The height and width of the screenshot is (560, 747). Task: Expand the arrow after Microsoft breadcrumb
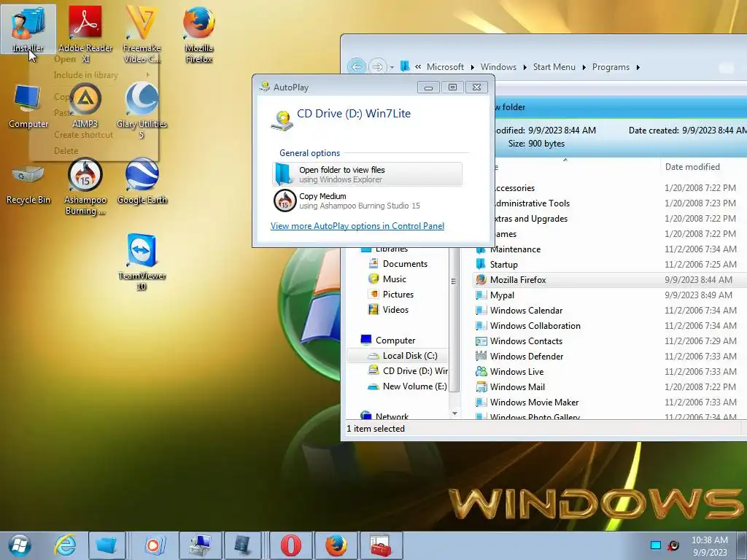[x=472, y=67]
